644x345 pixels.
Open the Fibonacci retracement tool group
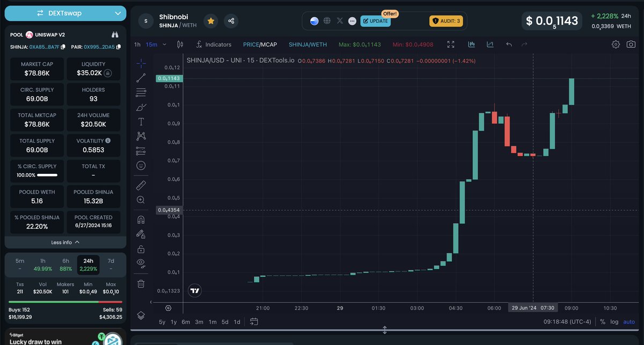click(141, 93)
